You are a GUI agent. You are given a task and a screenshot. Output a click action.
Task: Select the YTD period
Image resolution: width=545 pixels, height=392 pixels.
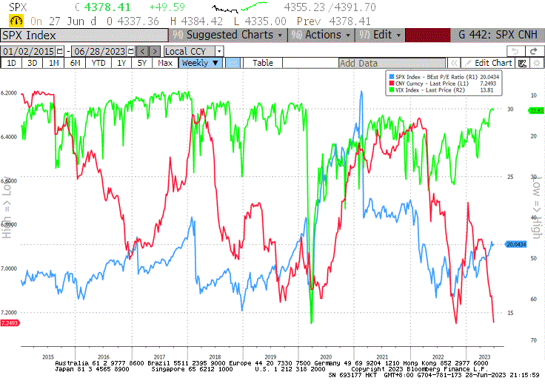(x=98, y=63)
